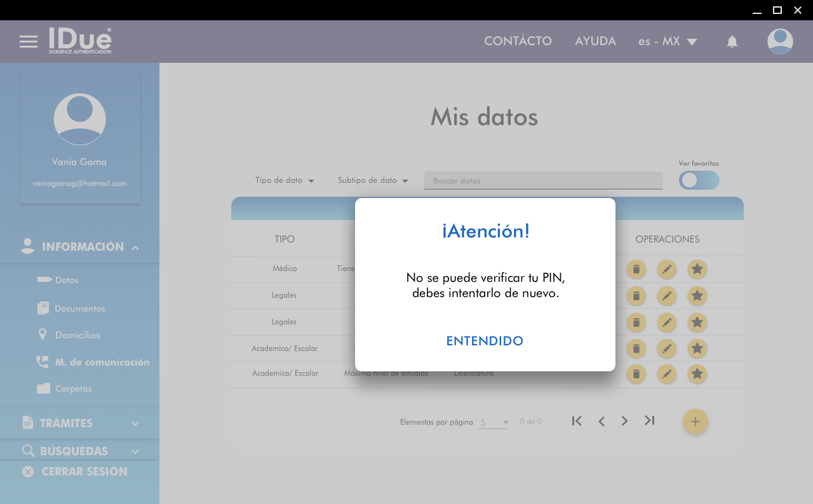Screen dimensions: 813x504
Task: Delete the Médico row with trash icon
Action: [x=636, y=269]
